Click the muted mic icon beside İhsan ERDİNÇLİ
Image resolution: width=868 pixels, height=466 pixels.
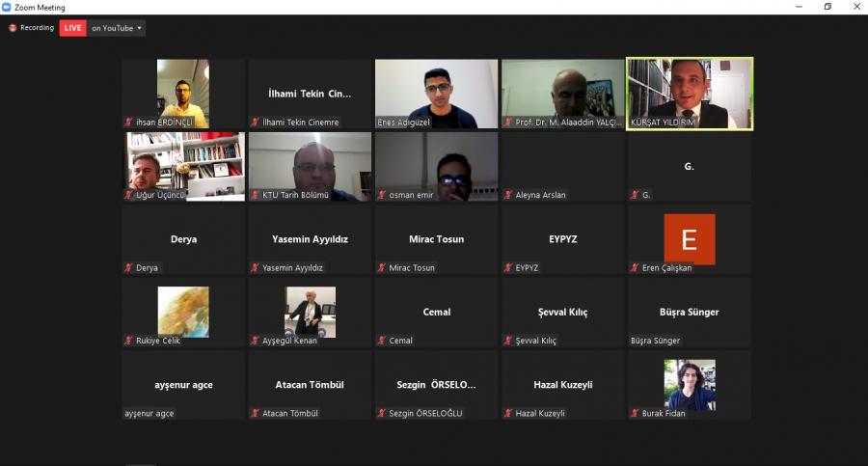tap(129, 122)
